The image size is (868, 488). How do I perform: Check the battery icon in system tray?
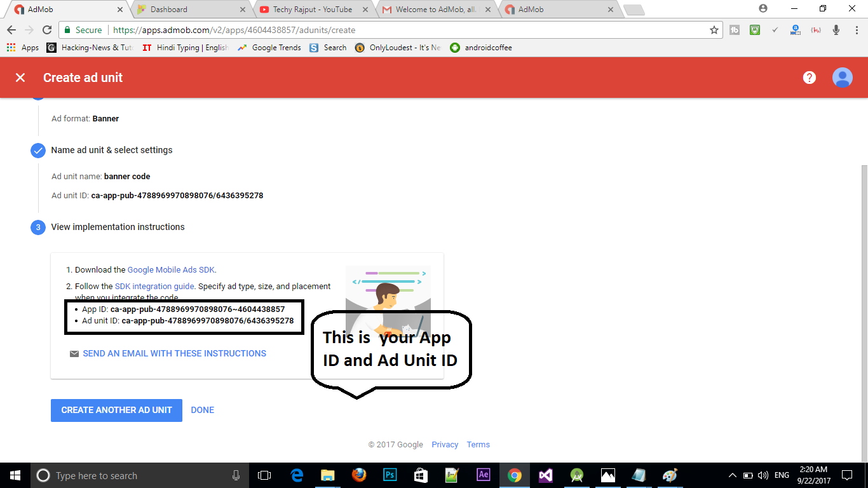[749, 475]
